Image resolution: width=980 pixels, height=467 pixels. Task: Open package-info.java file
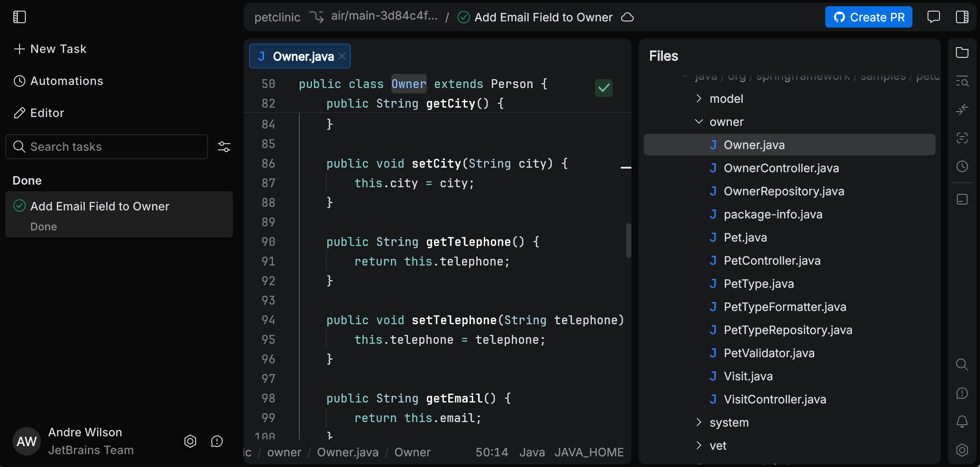773,214
